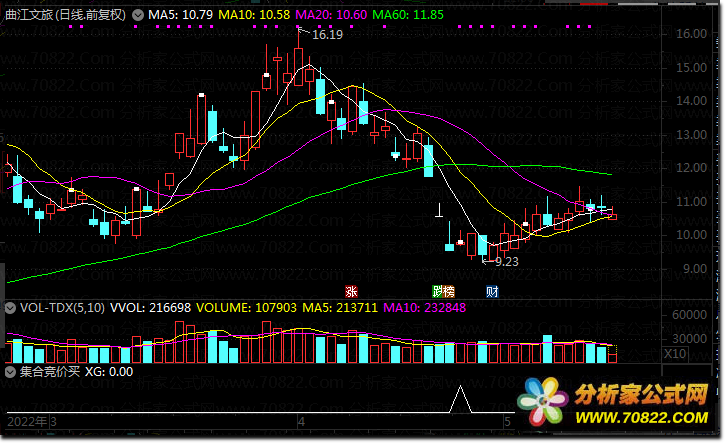The height and width of the screenshot is (443, 726).
Task: Click the 16.00 price axis label
Action: (691, 34)
